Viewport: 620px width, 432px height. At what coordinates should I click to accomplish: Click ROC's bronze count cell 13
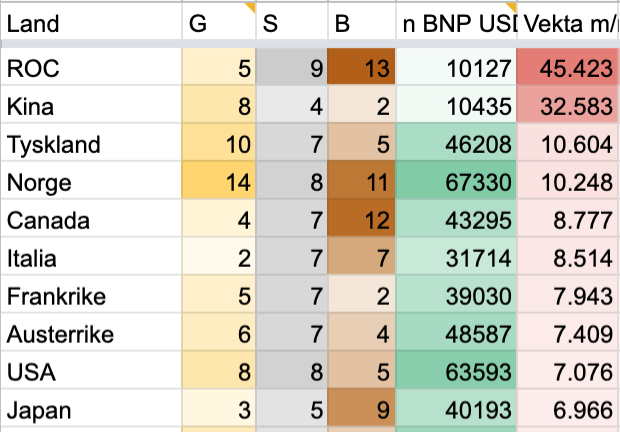point(362,69)
